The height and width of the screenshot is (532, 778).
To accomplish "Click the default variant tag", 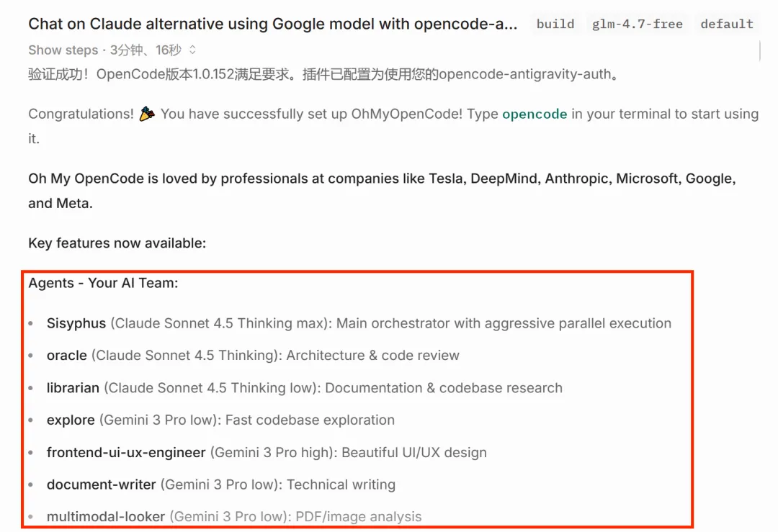I will [726, 24].
